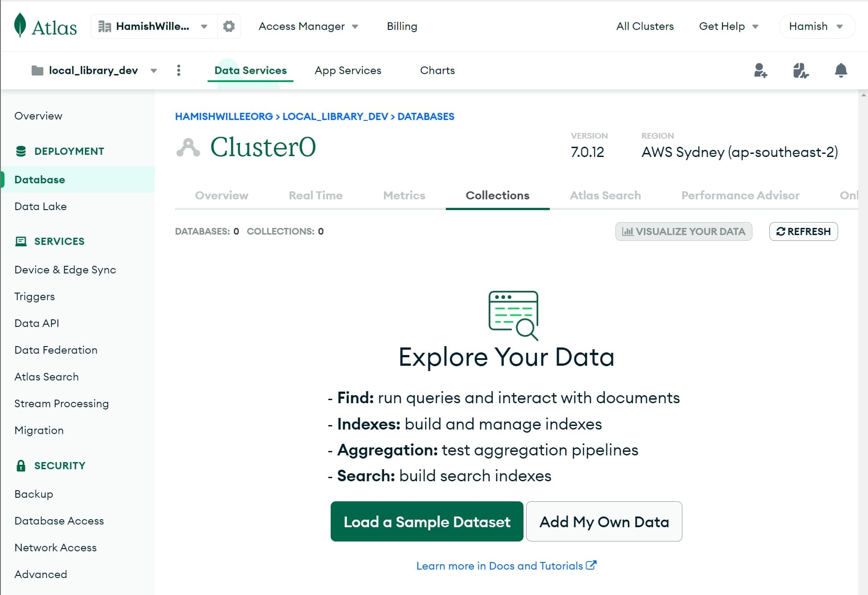Click the Atlas leaf logo icon
The height and width of the screenshot is (595, 868).
(x=20, y=26)
